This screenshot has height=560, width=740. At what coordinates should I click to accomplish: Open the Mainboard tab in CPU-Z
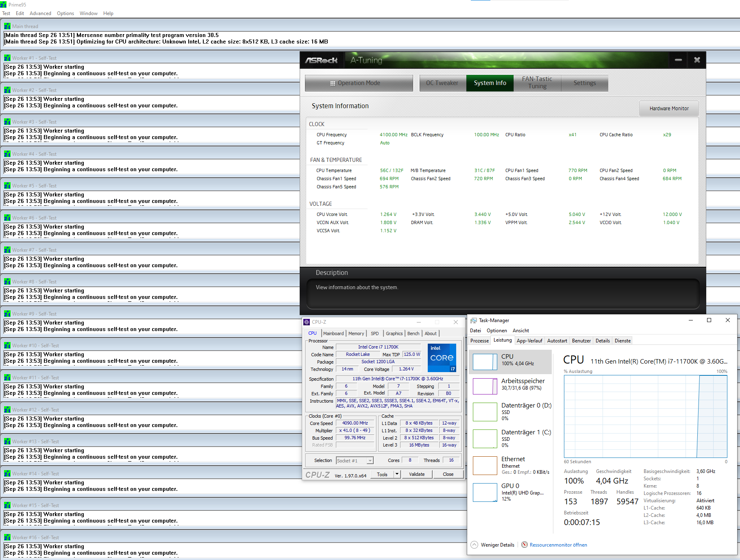click(333, 333)
